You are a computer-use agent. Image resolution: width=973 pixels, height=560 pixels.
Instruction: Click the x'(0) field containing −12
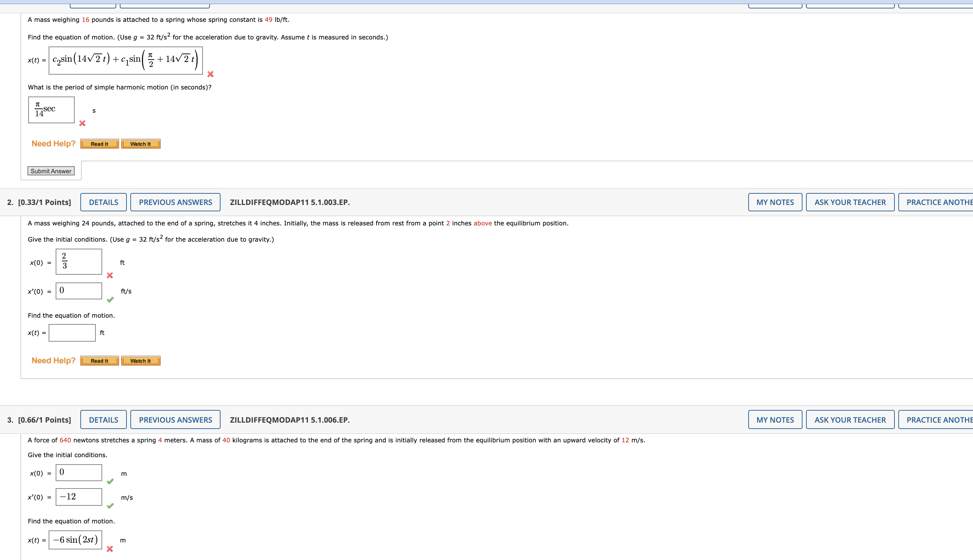(x=79, y=497)
